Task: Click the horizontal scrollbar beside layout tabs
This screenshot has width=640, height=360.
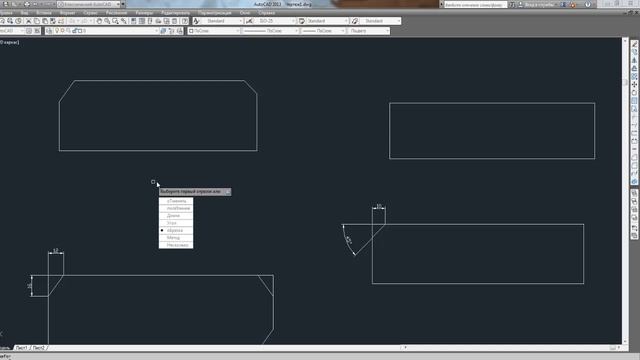Action: [512, 348]
